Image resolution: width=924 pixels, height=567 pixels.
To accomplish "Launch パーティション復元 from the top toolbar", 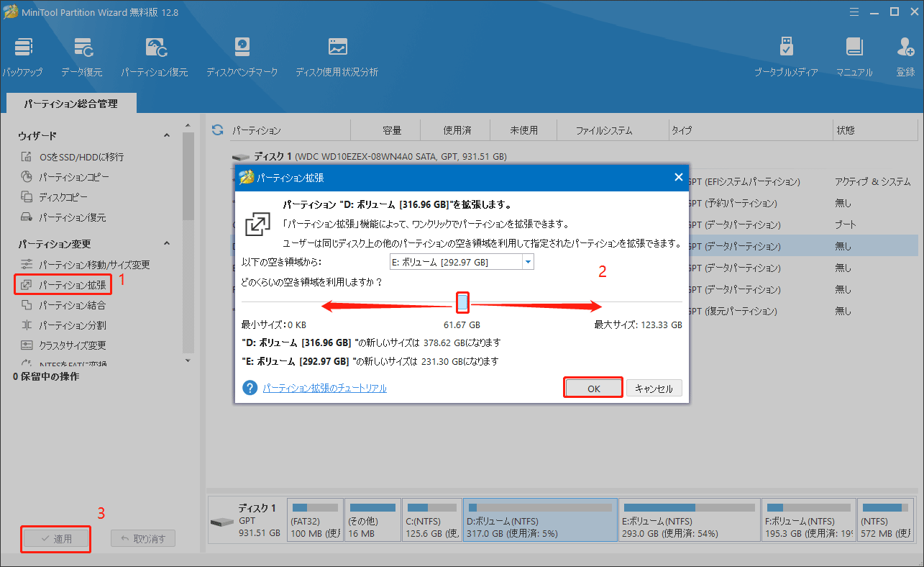I will (154, 56).
